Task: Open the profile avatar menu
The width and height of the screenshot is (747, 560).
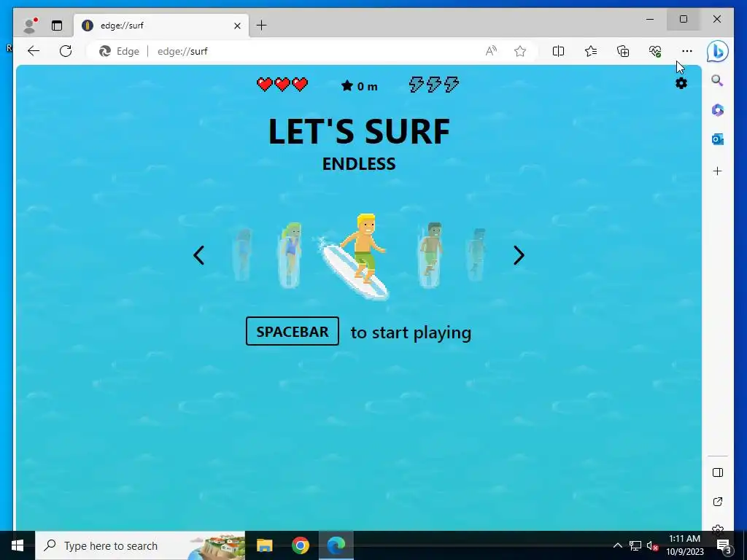Action: pos(30,26)
